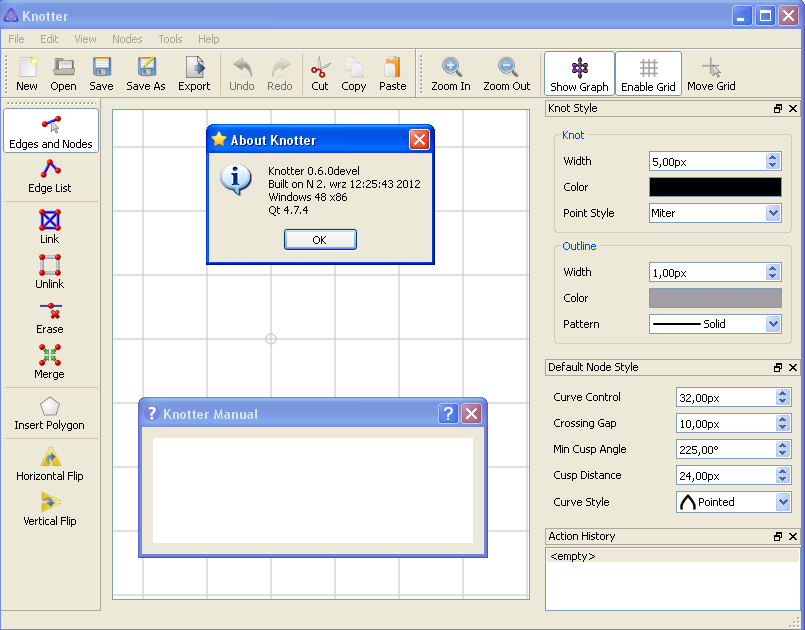Open the Tools menu

(x=170, y=39)
